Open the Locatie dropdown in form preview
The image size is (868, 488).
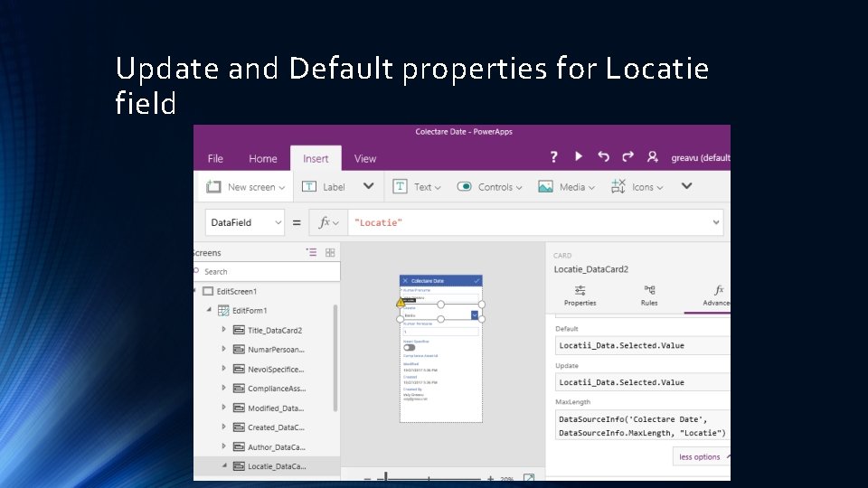pyautogui.click(x=475, y=314)
